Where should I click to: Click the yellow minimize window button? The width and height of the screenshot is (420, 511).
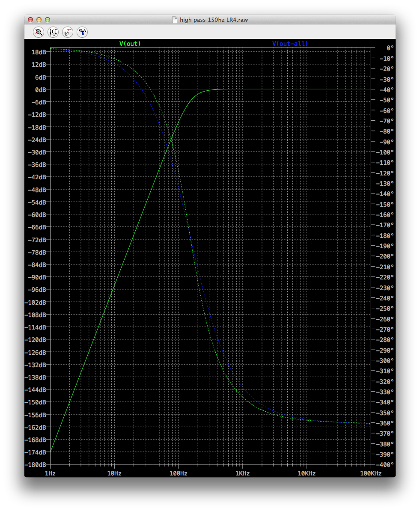(x=39, y=20)
